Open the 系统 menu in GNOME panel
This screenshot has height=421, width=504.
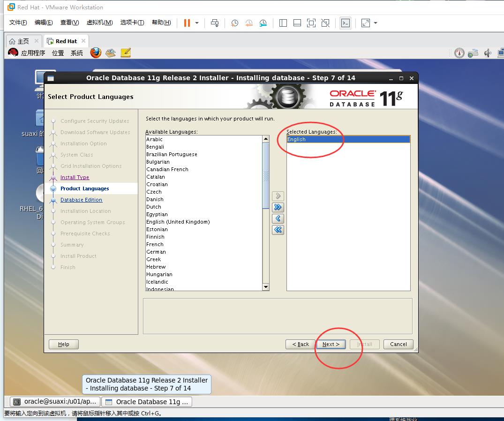point(77,53)
